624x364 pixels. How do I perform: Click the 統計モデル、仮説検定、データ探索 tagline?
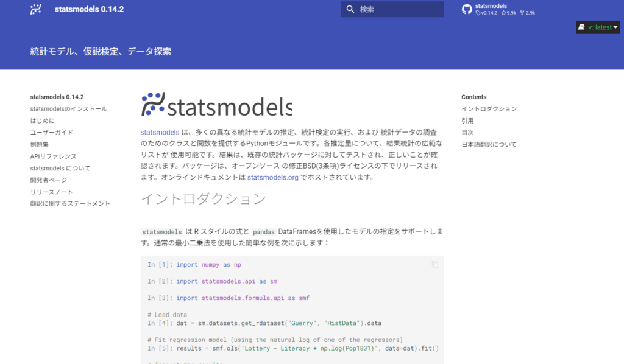click(101, 51)
